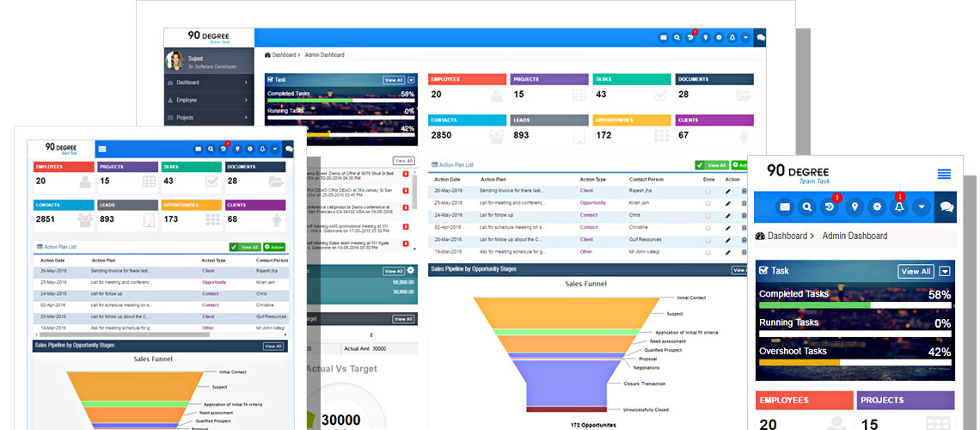Image resolution: width=980 pixels, height=430 pixels.
Task: Click the green Action button in the tablet view
Action: (274, 247)
